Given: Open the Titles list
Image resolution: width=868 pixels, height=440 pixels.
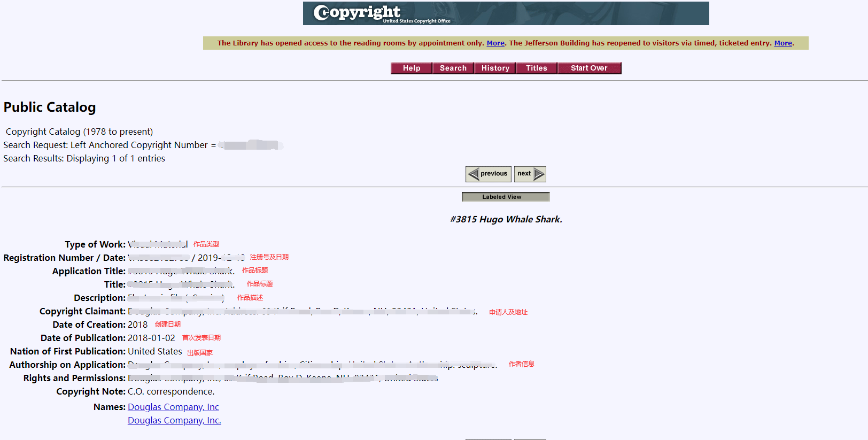Looking at the screenshot, I should (537, 68).
